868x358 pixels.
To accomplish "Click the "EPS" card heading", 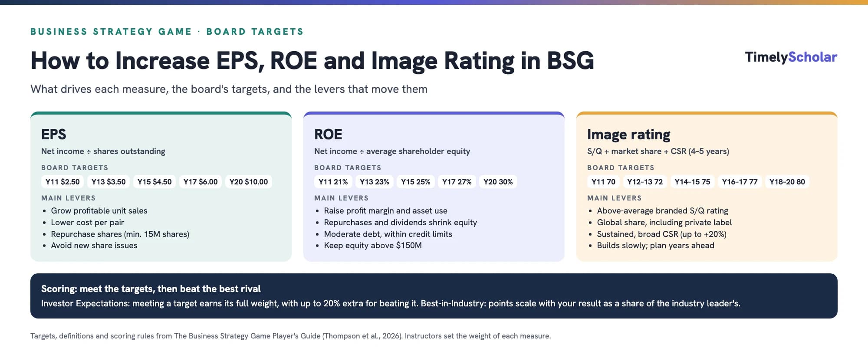I will (x=54, y=134).
